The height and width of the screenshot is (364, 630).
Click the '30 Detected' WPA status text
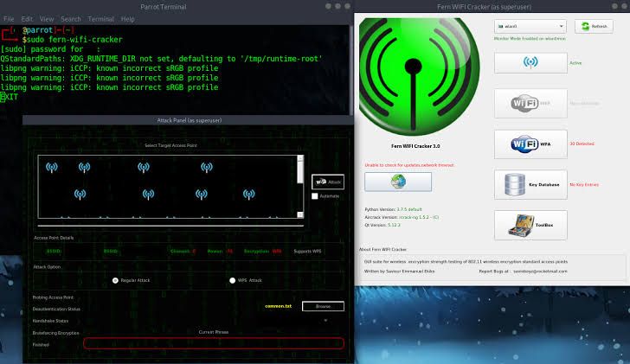point(582,144)
